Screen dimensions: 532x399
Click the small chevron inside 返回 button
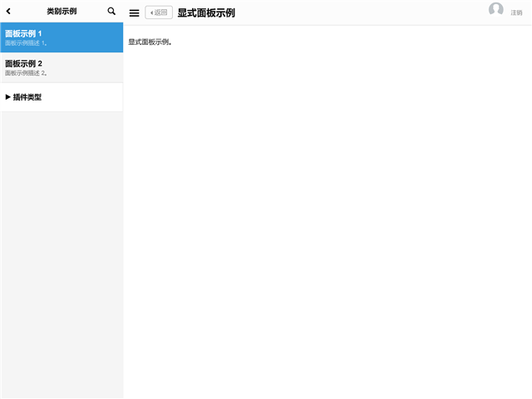(x=151, y=12)
